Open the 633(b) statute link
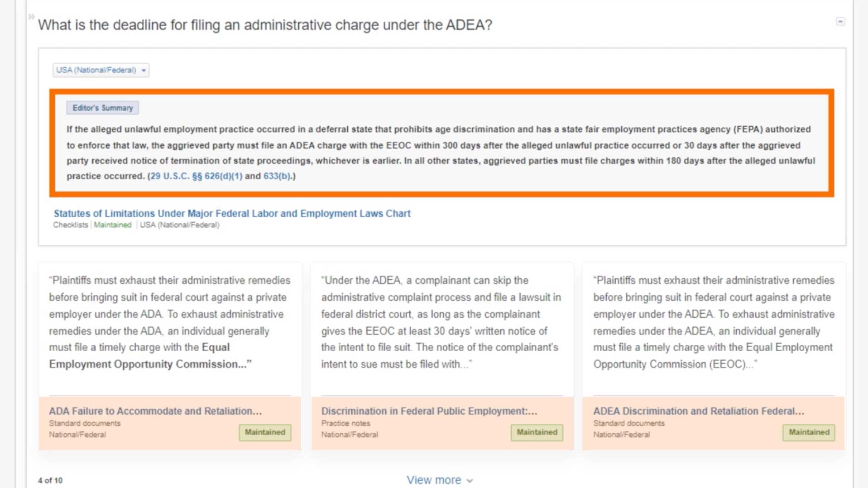Screen dimensions: 868x488 point(276,176)
